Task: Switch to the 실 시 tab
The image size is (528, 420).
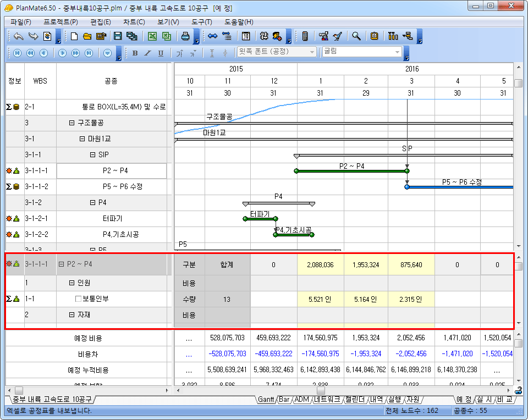Action: coord(484,400)
